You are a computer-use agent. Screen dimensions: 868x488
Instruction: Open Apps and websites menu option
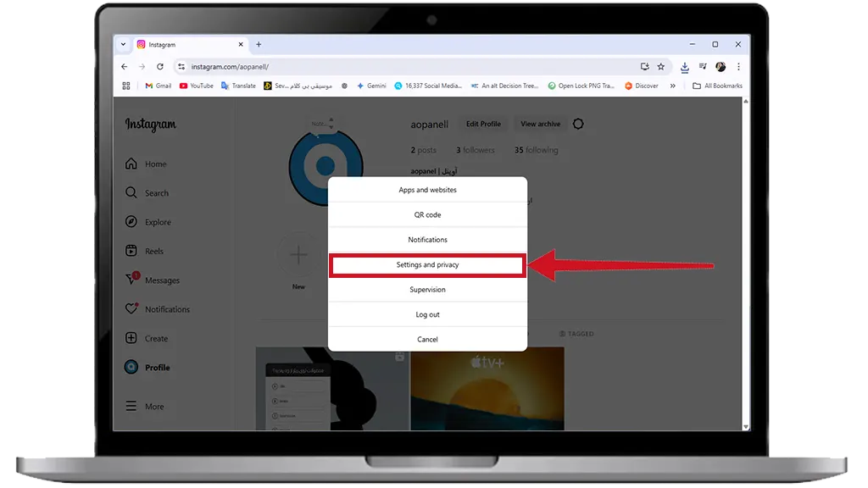(x=427, y=190)
